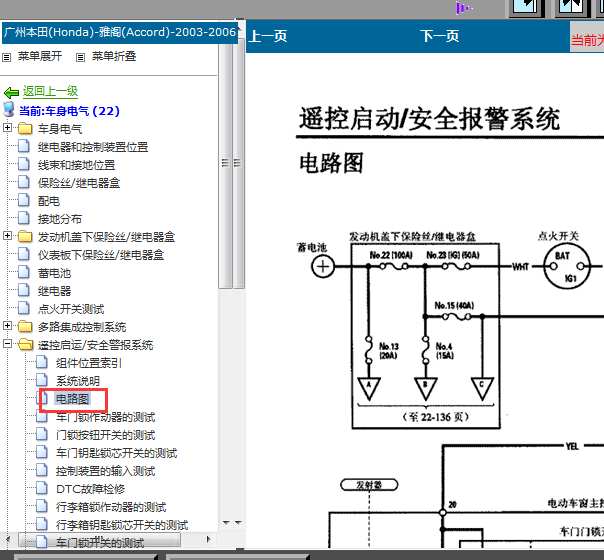Open the 车门锁开关的测试 tree item

(x=100, y=543)
